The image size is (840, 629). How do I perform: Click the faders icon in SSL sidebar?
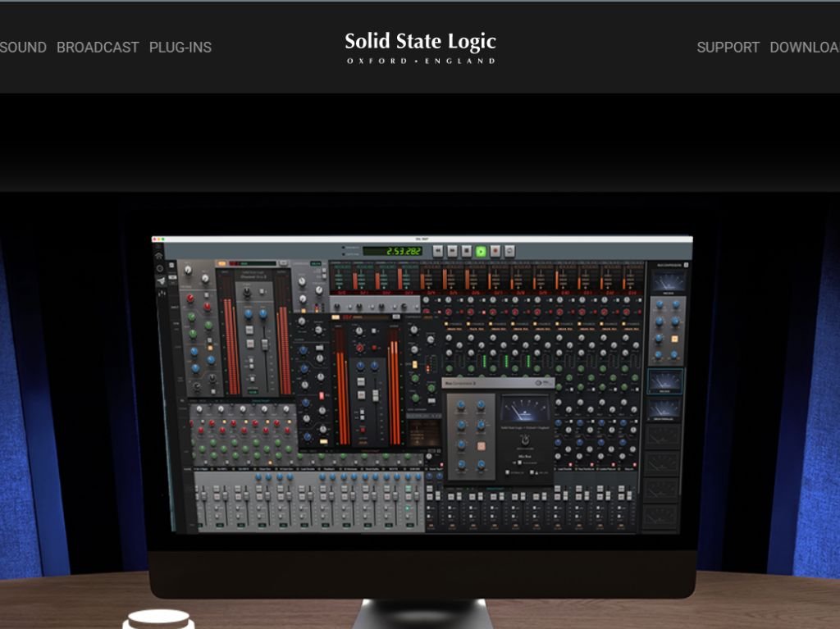point(162,293)
